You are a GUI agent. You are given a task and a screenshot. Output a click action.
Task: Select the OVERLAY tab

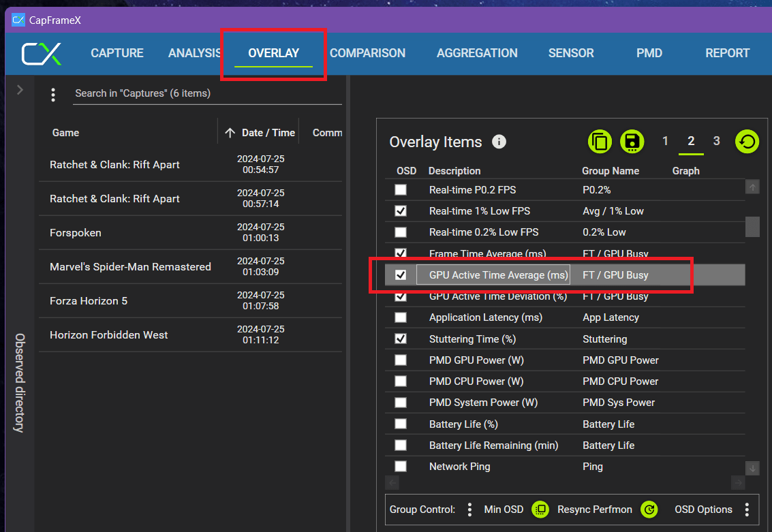pyautogui.click(x=274, y=53)
